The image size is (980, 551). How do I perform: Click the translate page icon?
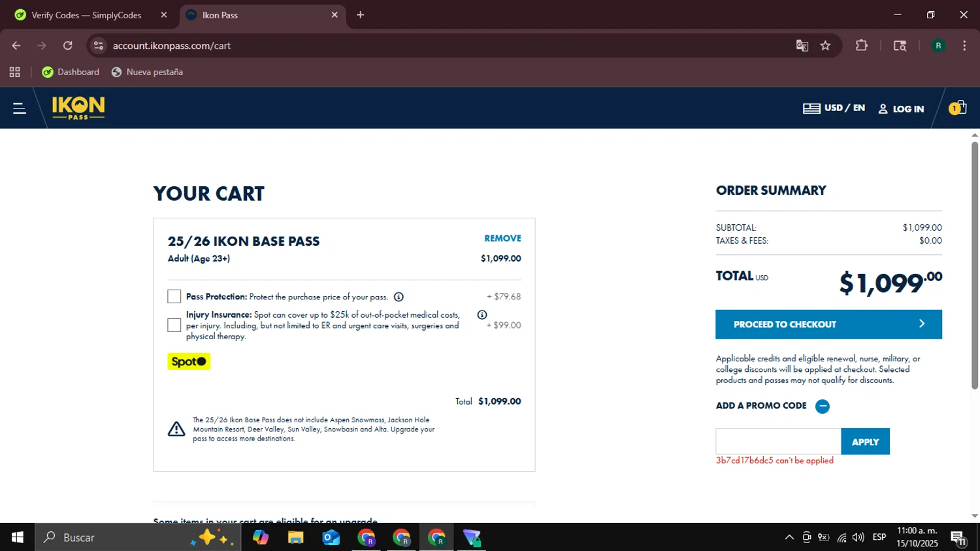pos(802,46)
